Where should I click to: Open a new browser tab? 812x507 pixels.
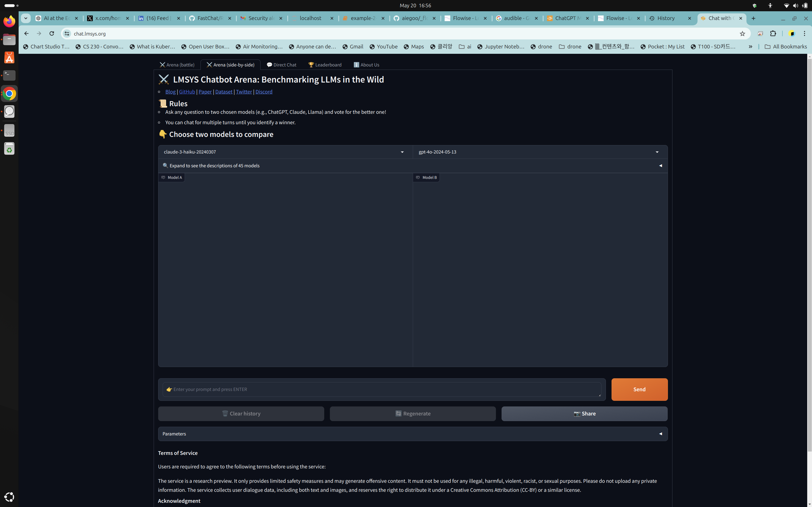tap(753, 18)
